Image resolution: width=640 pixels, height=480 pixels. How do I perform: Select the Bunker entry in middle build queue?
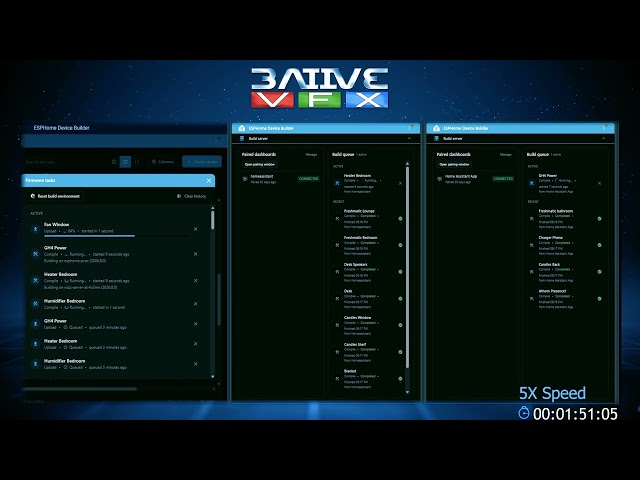[x=368, y=379]
